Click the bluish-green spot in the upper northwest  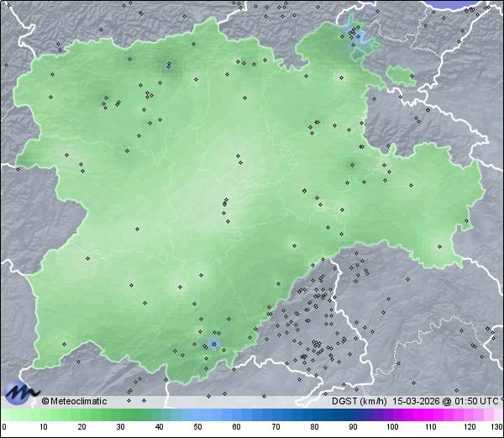click(x=168, y=66)
